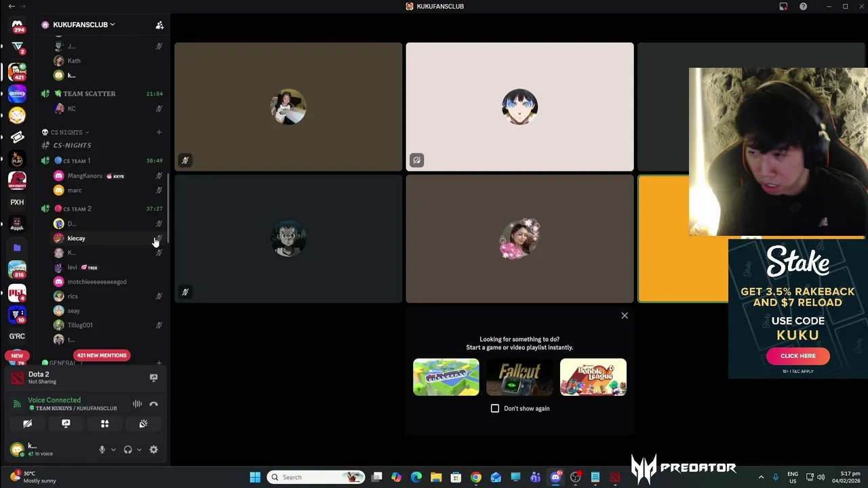
Task: Launch the Fallout game thumbnail
Action: click(519, 378)
